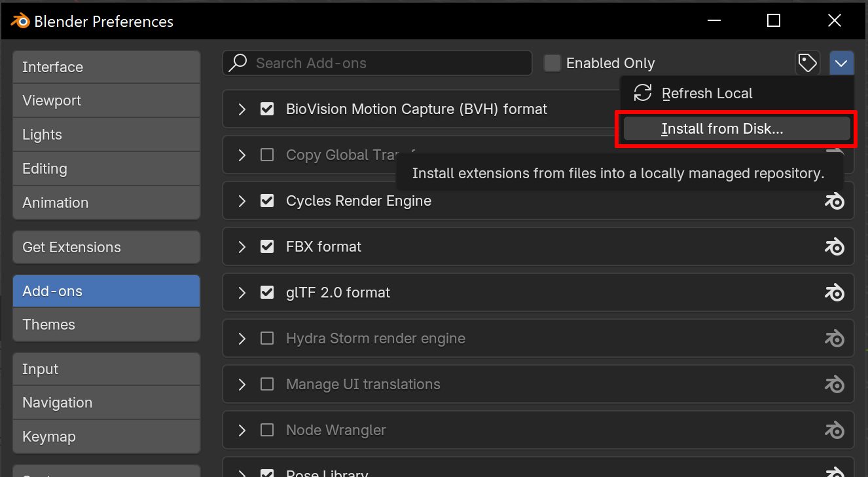
Task: Expand FBX format add-on details
Action: pos(242,246)
